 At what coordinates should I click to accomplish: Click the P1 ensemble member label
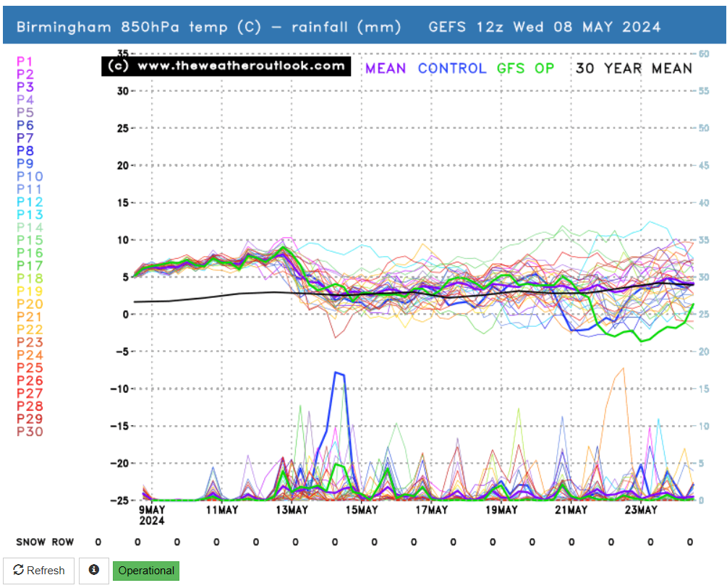coord(25,61)
